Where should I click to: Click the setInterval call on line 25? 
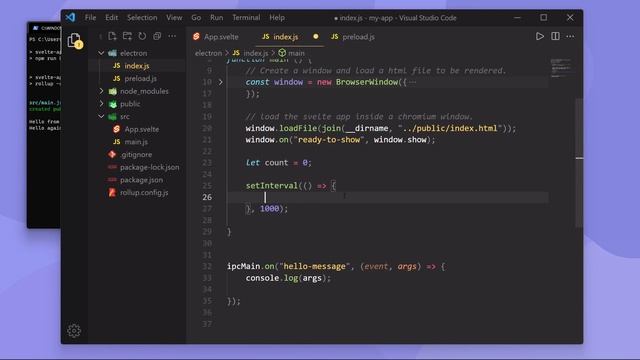click(271, 186)
